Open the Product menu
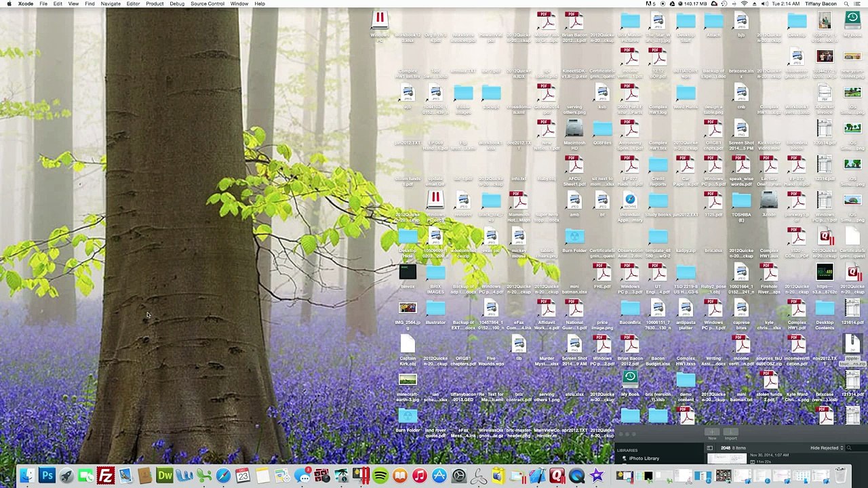This screenshot has height=488, width=868. click(x=155, y=3)
